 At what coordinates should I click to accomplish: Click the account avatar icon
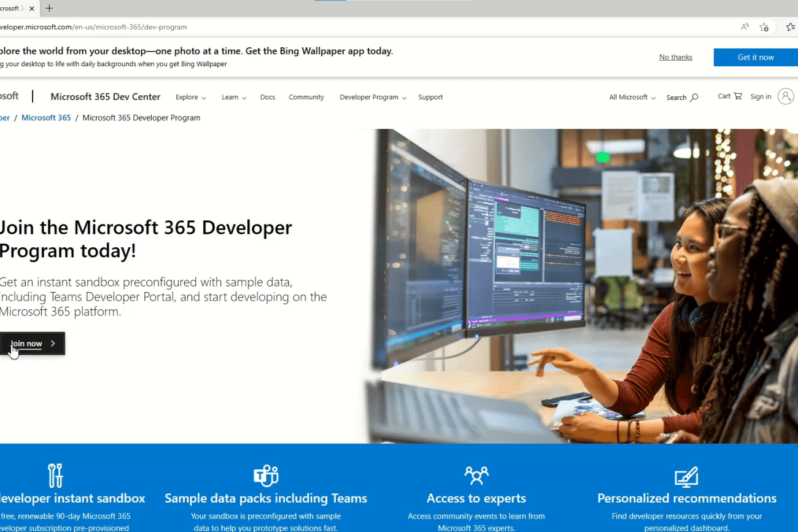pyautogui.click(x=786, y=96)
